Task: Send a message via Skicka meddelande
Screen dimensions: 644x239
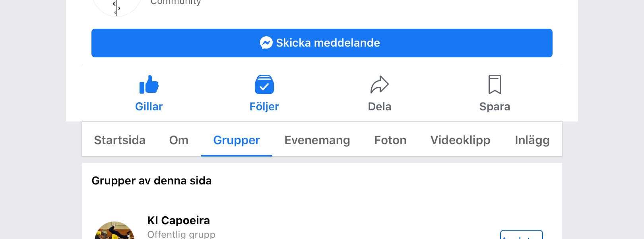Action: coord(322,43)
